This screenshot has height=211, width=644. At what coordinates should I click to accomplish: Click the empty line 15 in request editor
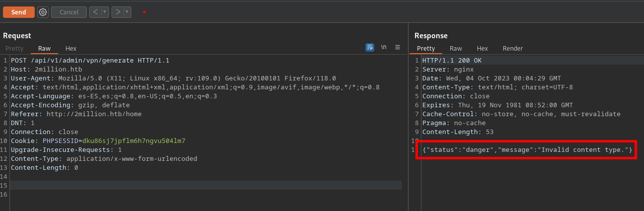[198, 185]
